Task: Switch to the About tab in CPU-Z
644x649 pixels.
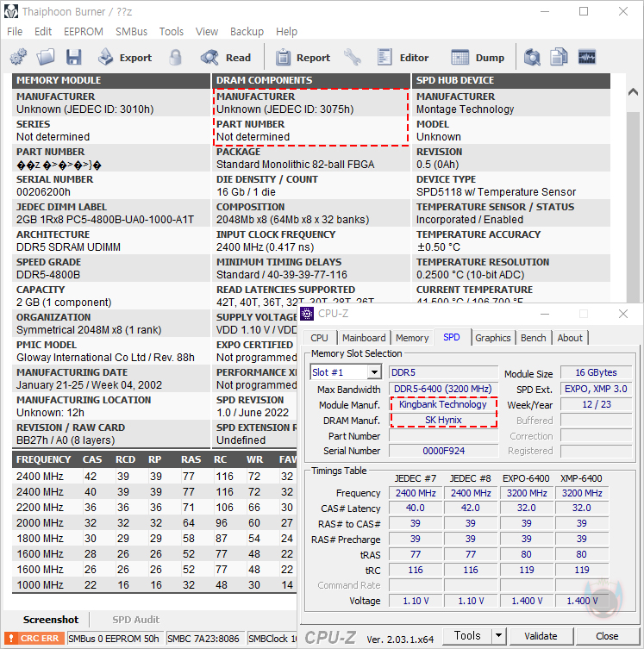Action: (x=570, y=338)
